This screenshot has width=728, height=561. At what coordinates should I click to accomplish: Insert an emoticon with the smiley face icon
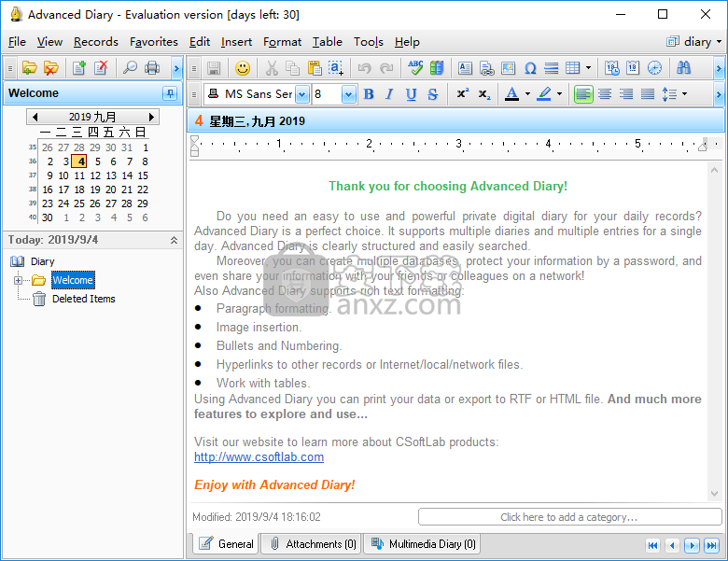tap(243, 68)
